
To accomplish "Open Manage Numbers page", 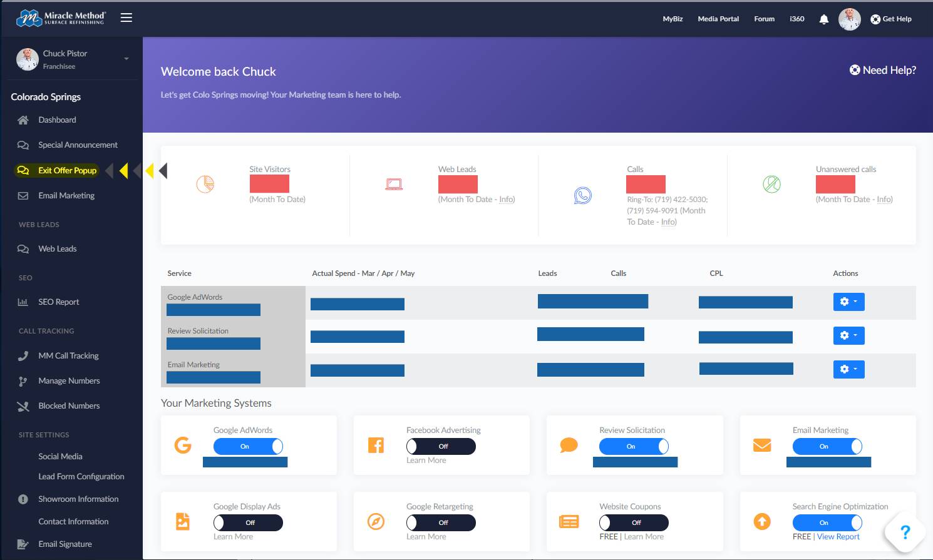I will pos(69,381).
